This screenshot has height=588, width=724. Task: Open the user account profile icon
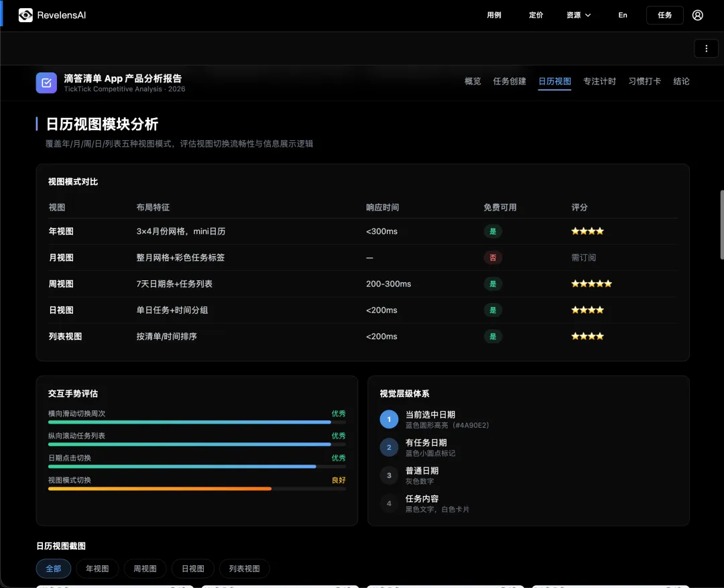697,15
